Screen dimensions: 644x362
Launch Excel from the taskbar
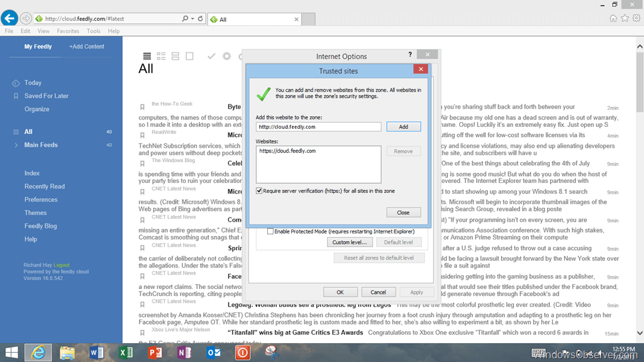tap(126, 353)
